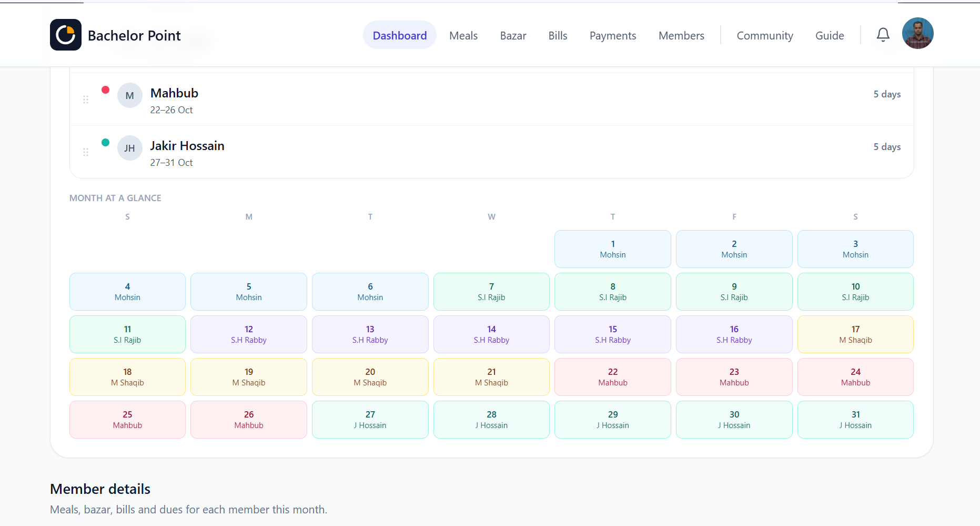Grab the drag handle beside Jakir Hossain
The height and width of the screenshot is (526, 980).
point(86,152)
